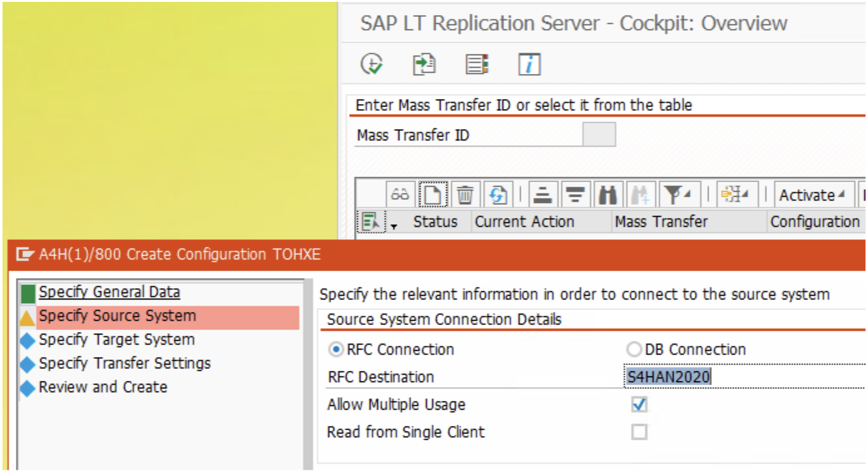
Task: Open the blue information icon
Action: click(x=530, y=64)
